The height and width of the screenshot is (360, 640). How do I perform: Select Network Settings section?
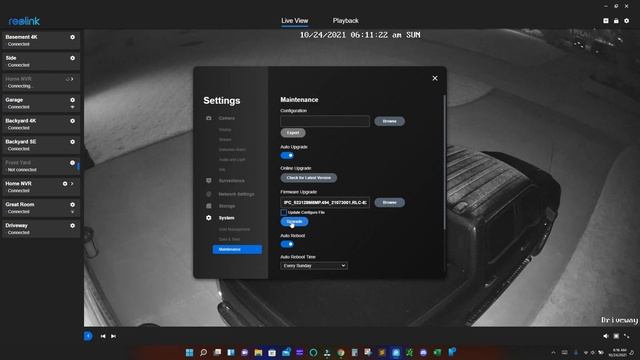coord(236,194)
